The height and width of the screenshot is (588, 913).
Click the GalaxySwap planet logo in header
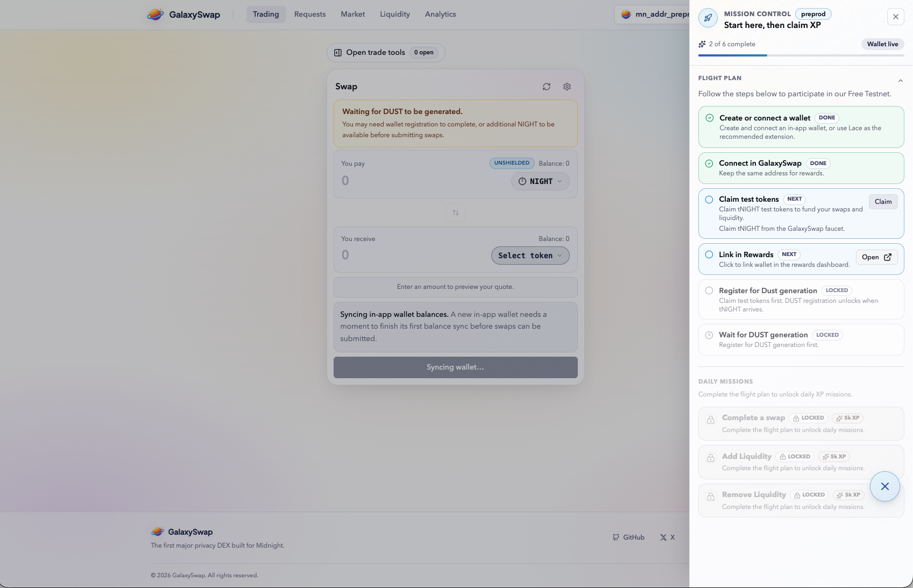[155, 15]
